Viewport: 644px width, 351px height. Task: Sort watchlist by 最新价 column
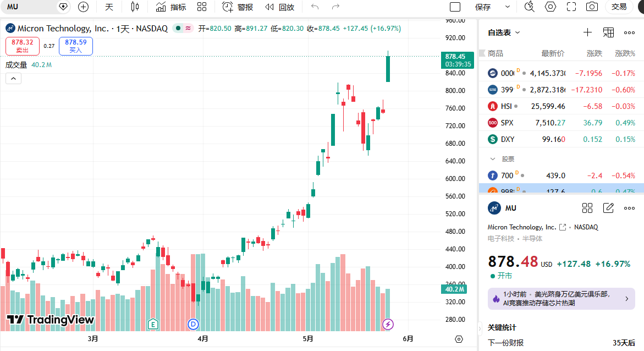coord(553,53)
